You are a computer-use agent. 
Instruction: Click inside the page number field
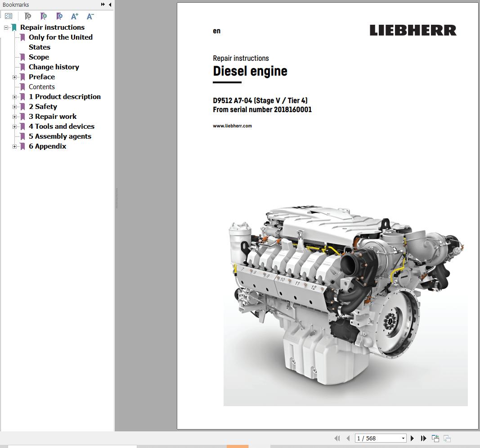[373, 438]
